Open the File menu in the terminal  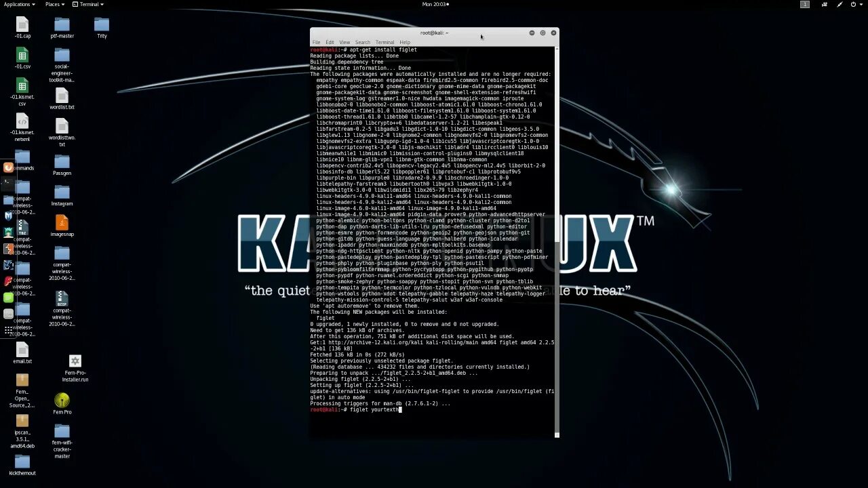(x=316, y=42)
